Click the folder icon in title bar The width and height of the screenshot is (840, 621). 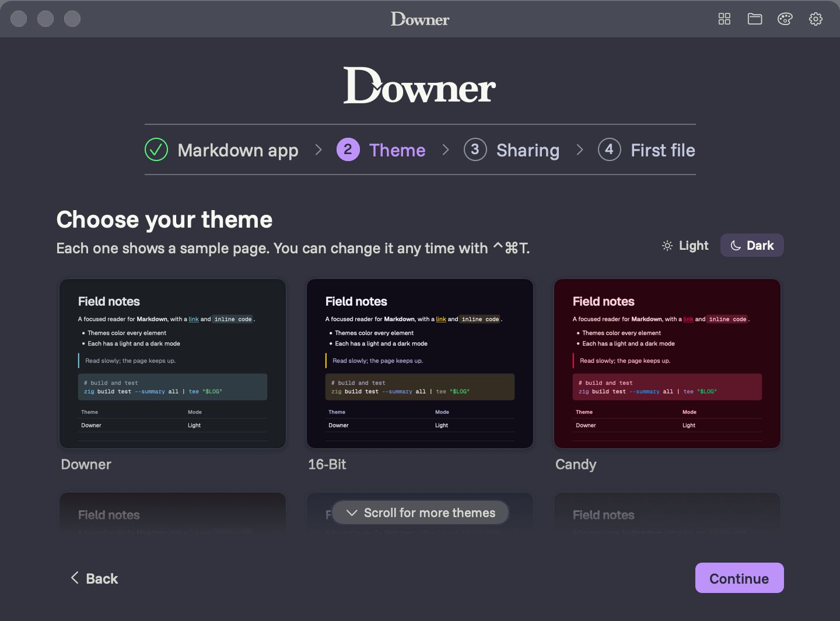pyautogui.click(x=755, y=19)
